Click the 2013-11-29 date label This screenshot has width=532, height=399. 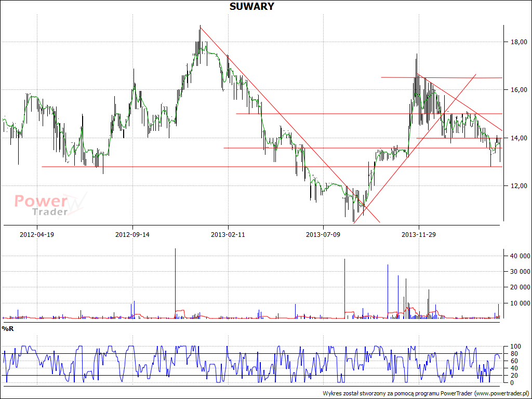(x=419, y=234)
